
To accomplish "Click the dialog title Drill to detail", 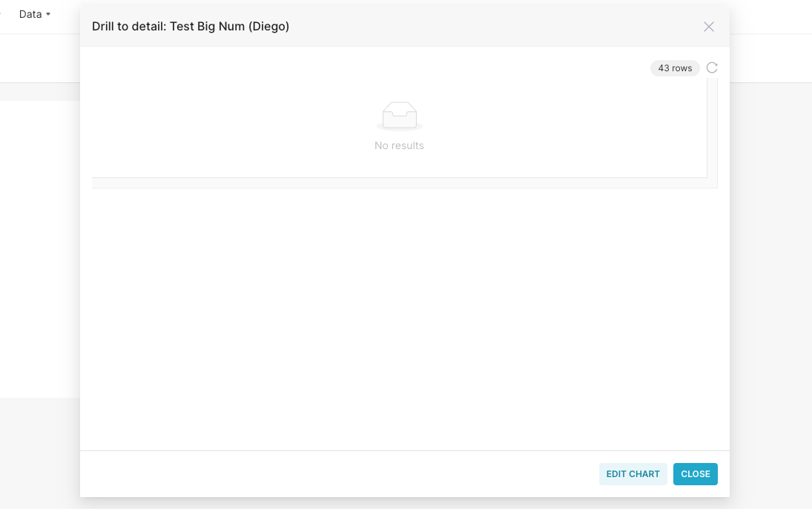I will click(191, 27).
